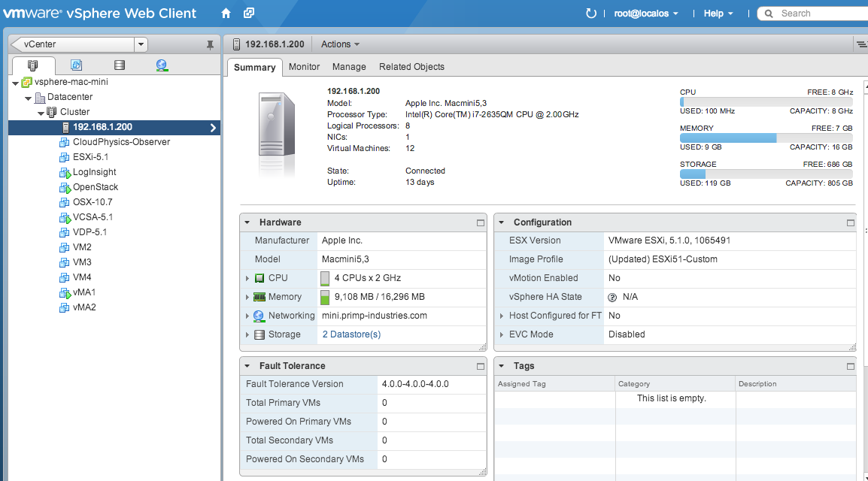Image resolution: width=868 pixels, height=481 pixels.
Task: Open the search magnifier icon
Action: 769,14
